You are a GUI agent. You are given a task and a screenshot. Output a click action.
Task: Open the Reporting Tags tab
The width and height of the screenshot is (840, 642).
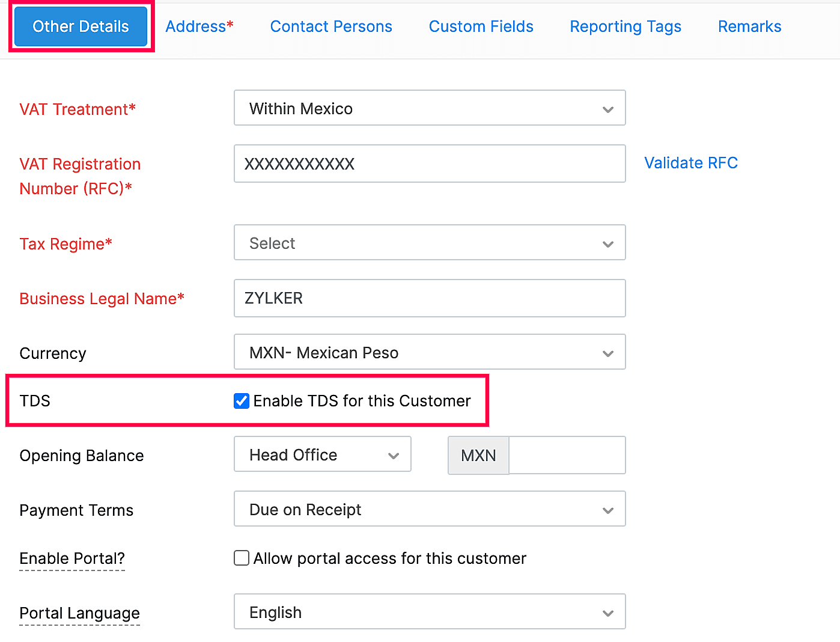pyautogui.click(x=625, y=26)
